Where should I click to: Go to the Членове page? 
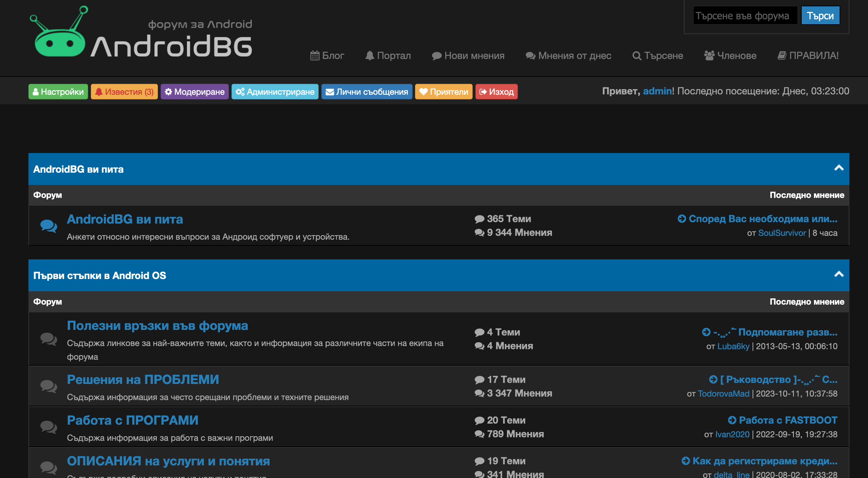(730, 55)
